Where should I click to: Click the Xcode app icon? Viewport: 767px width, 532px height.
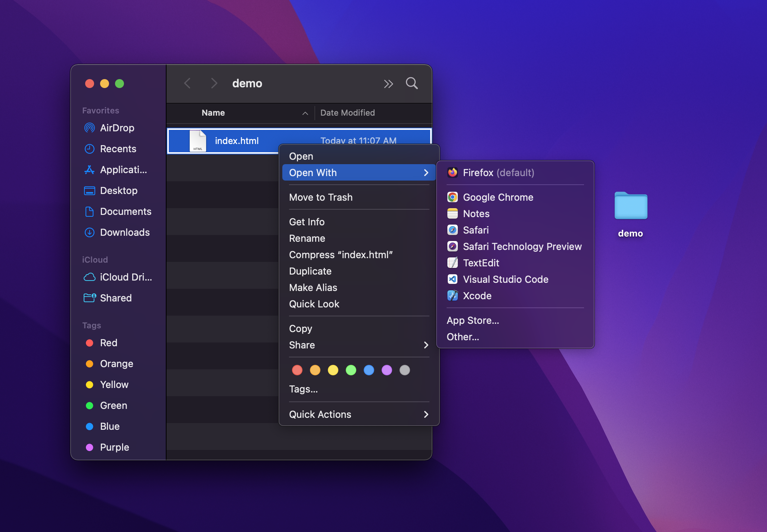pos(453,295)
